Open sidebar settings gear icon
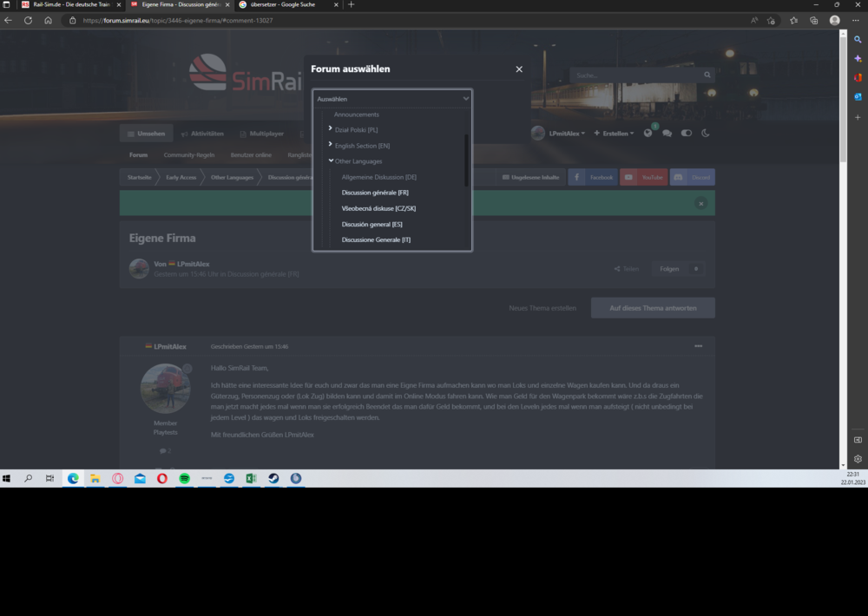The width and height of the screenshot is (868, 616). [x=858, y=459]
